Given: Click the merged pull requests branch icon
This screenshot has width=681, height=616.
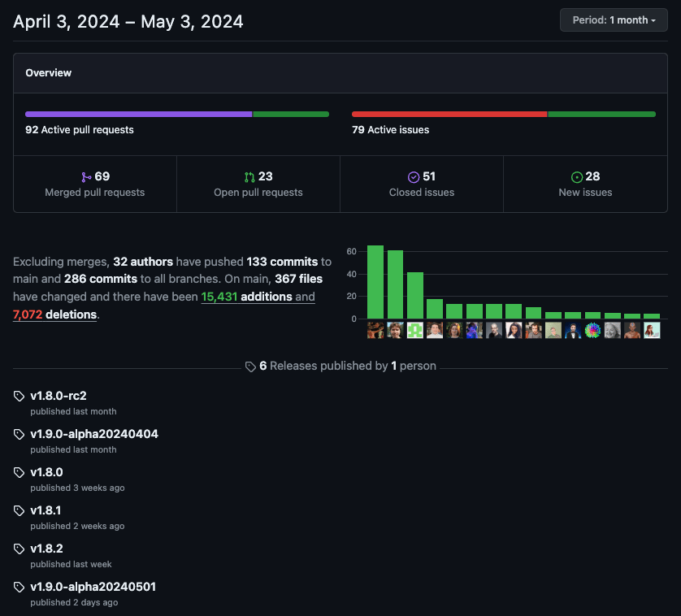Looking at the screenshot, I should (86, 177).
